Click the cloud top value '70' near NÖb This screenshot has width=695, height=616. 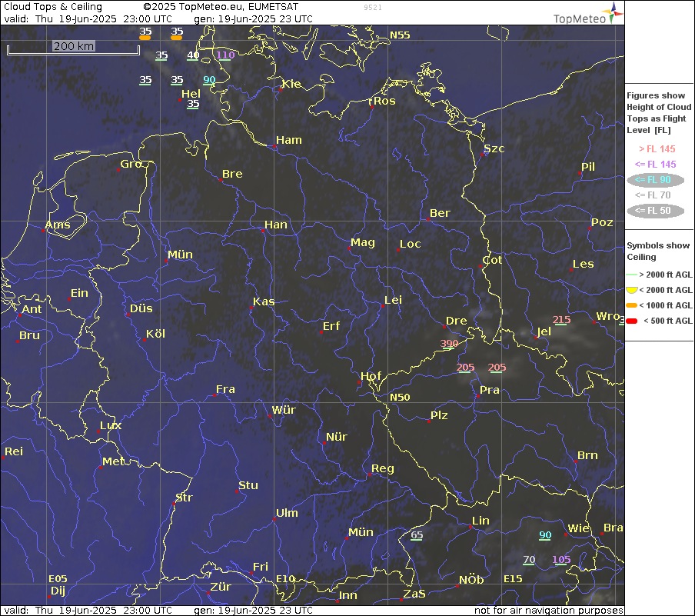point(529,560)
